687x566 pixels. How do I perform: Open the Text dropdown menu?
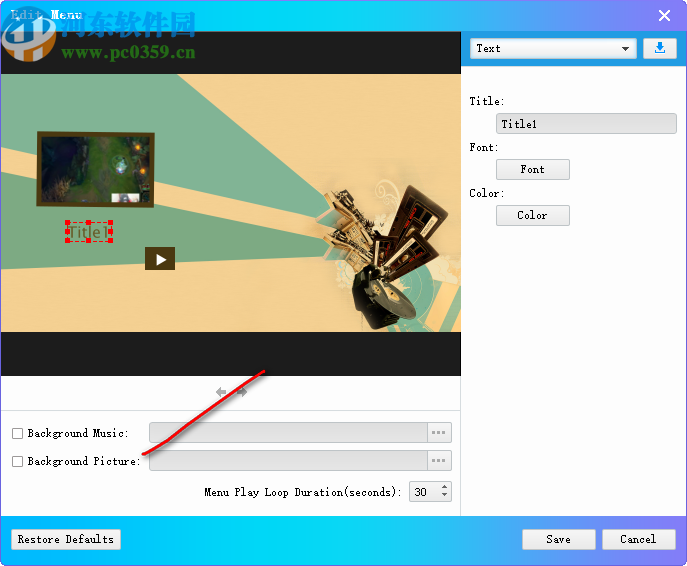(553, 48)
